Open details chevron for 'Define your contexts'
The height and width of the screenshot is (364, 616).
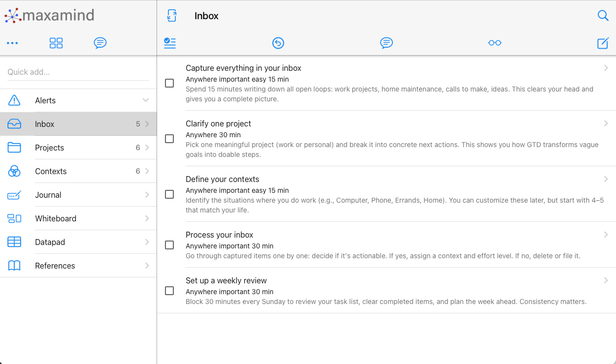point(606,179)
